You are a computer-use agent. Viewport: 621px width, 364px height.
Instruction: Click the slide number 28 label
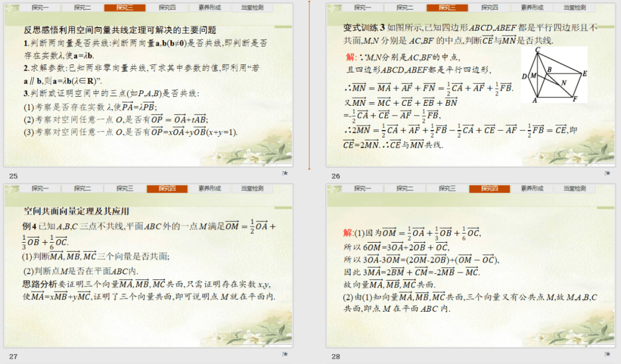click(336, 357)
